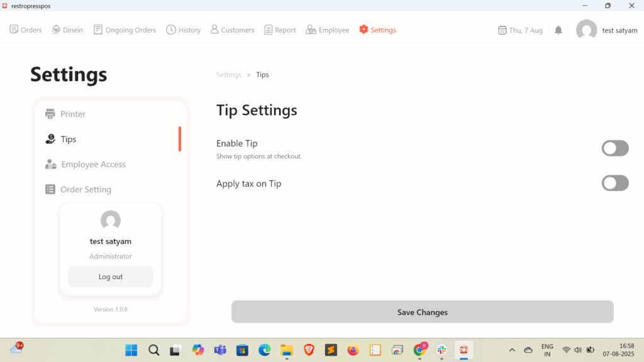Show hidden icons in system tray
This screenshot has width=644, height=362.
coord(512,350)
